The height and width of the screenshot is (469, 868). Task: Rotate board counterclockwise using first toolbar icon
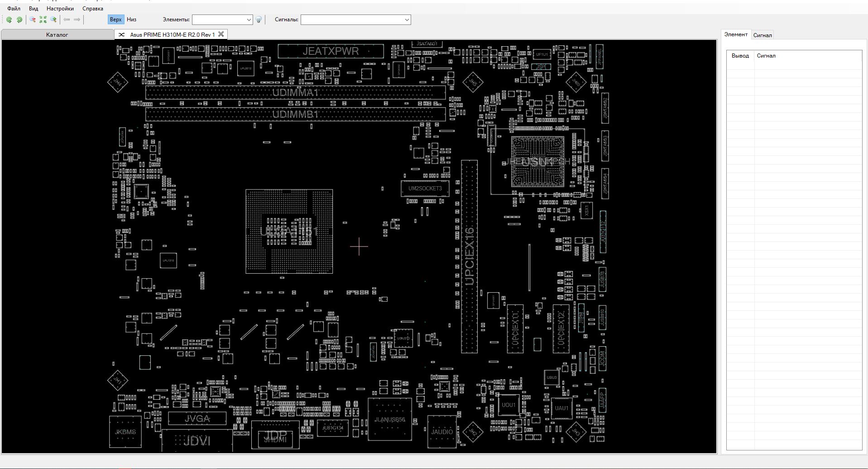coord(9,19)
